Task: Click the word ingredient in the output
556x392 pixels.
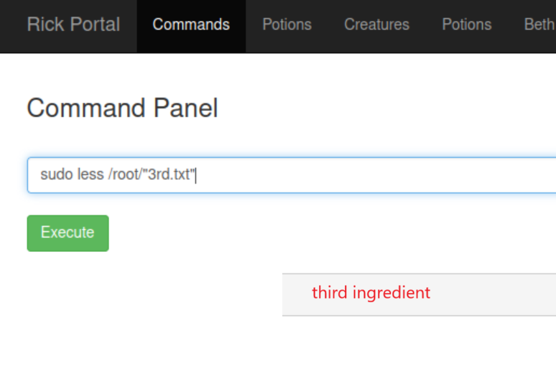Action: (391, 294)
